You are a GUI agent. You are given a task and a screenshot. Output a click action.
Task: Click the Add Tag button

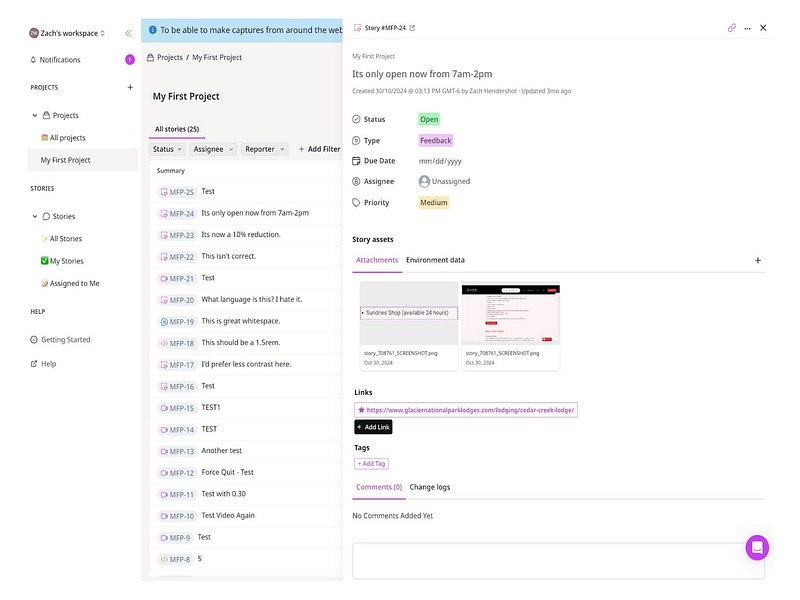coord(371,464)
